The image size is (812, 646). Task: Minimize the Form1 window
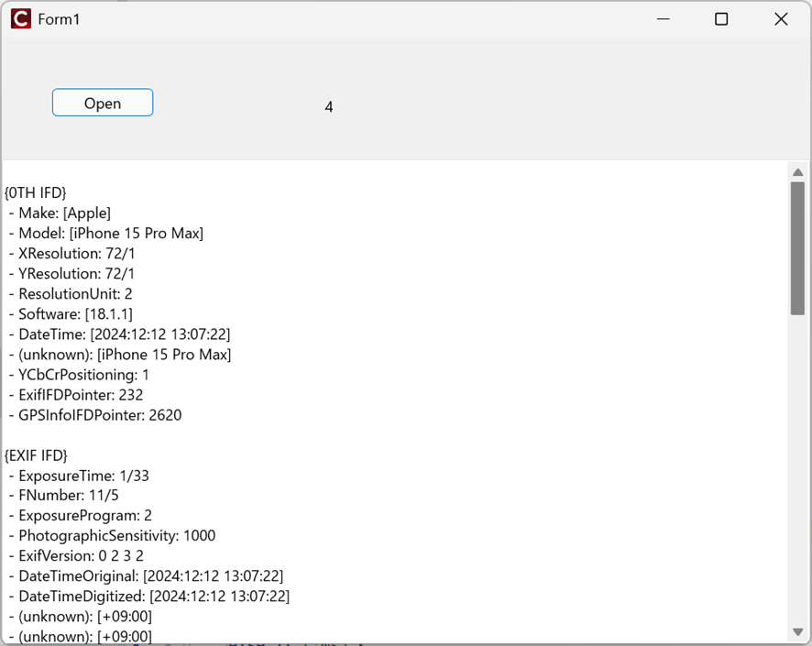click(663, 19)
